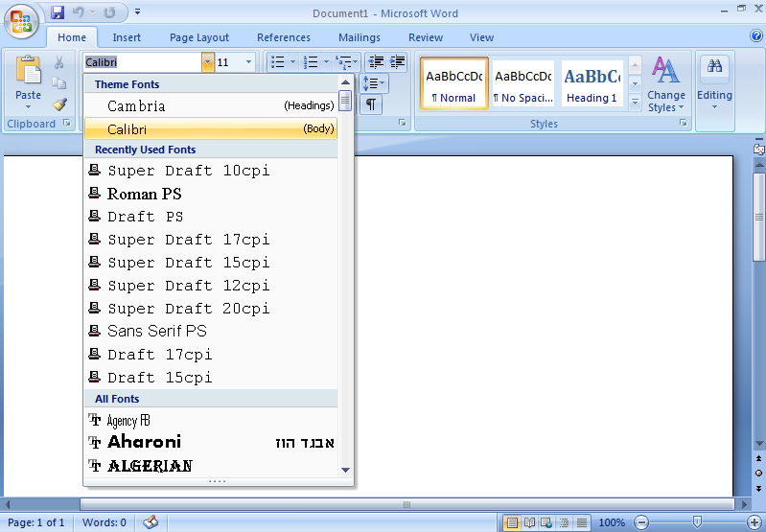The image size is (766, 532).
Task: Switch to Draft view
Action: point(581,522)
